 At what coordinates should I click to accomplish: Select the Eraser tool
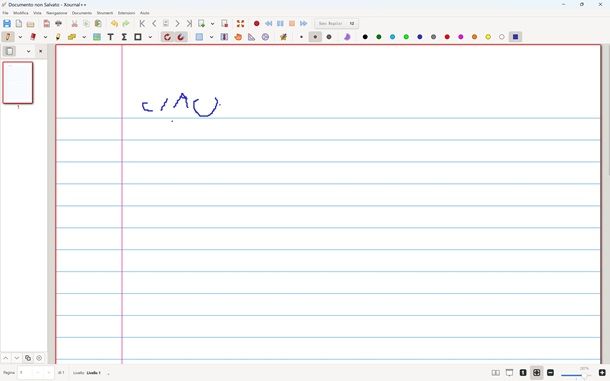click(33, 37)
